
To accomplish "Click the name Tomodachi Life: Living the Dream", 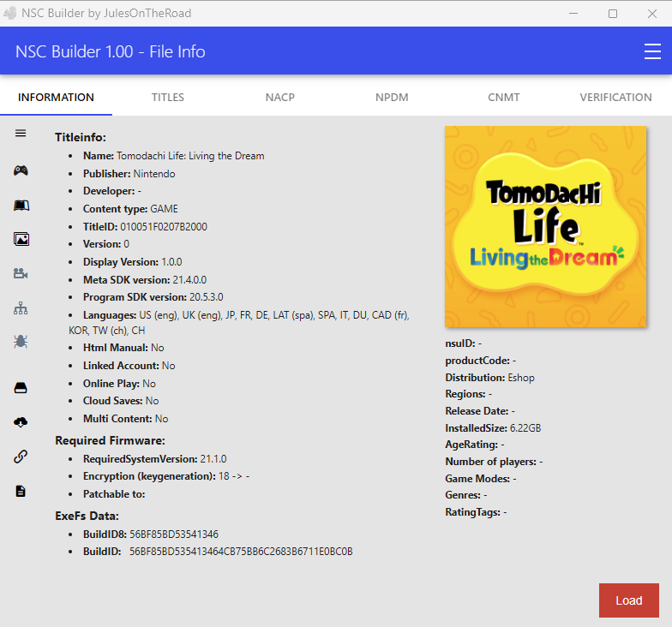I will pyautogui.click(x=190, y=156).
